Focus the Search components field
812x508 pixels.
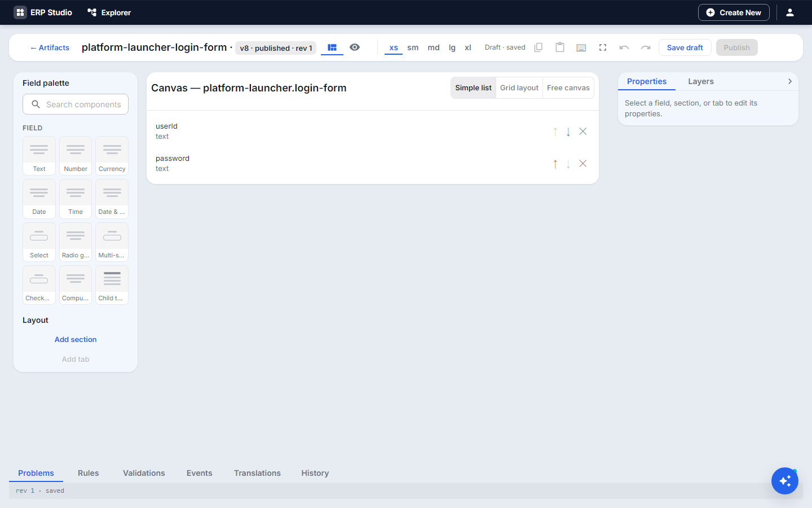(76, 104)
